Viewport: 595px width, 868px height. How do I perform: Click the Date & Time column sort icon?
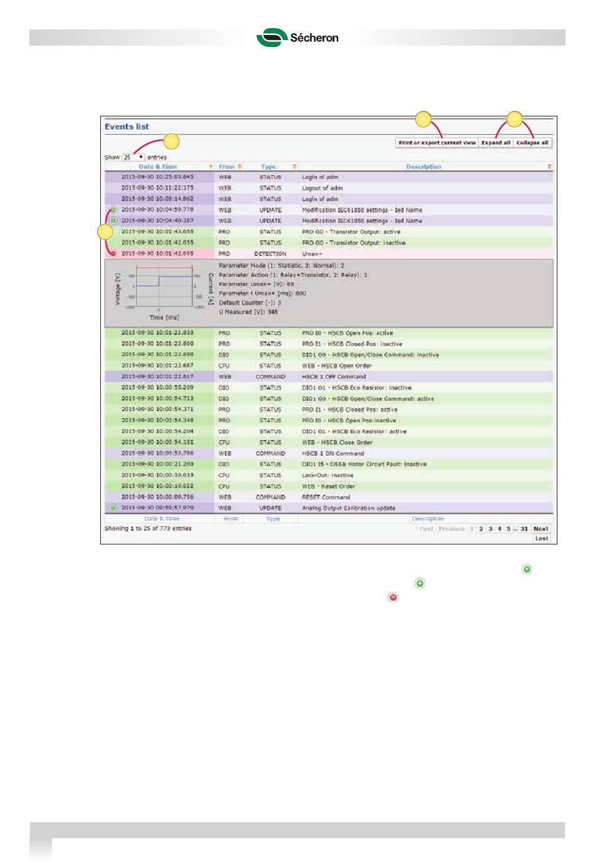click(x=210, y=166)
